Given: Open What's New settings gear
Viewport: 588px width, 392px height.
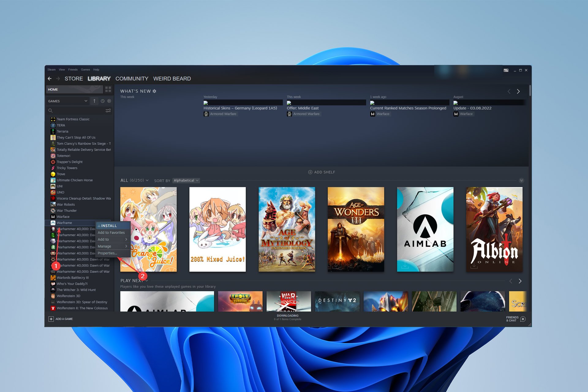Looking at the screenshot, I should click(x=154, y=91).
